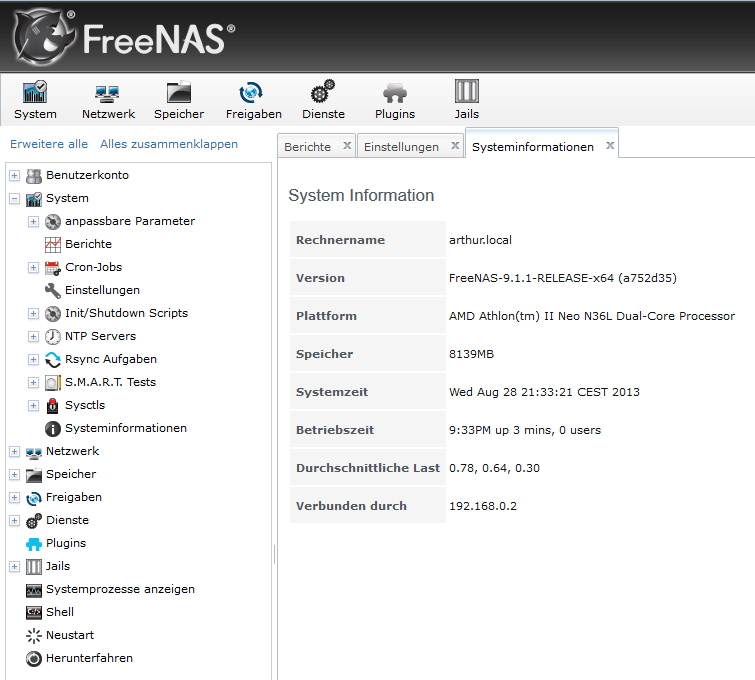Expand the Jails tree node
The height and width of the screenshot is (680, 755).
[x=14, y=566]
